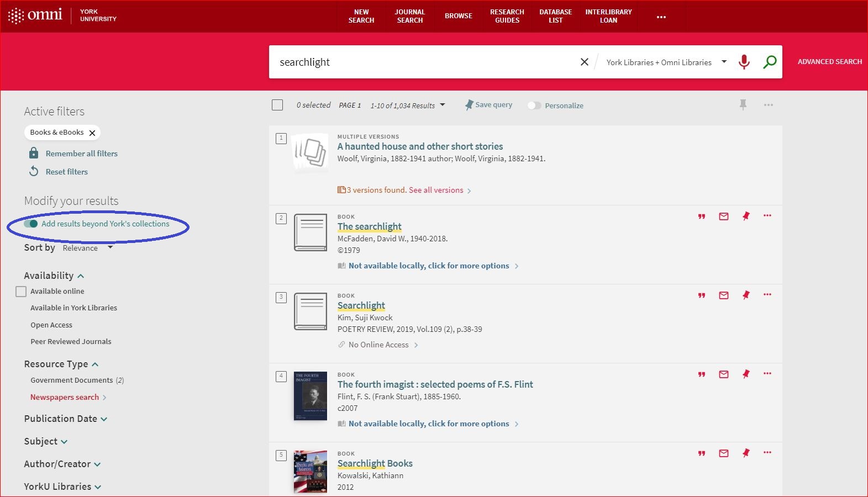Email the Searchlight Books record
The height and width of the screenshot is (497, 868).
click(724, 453)
